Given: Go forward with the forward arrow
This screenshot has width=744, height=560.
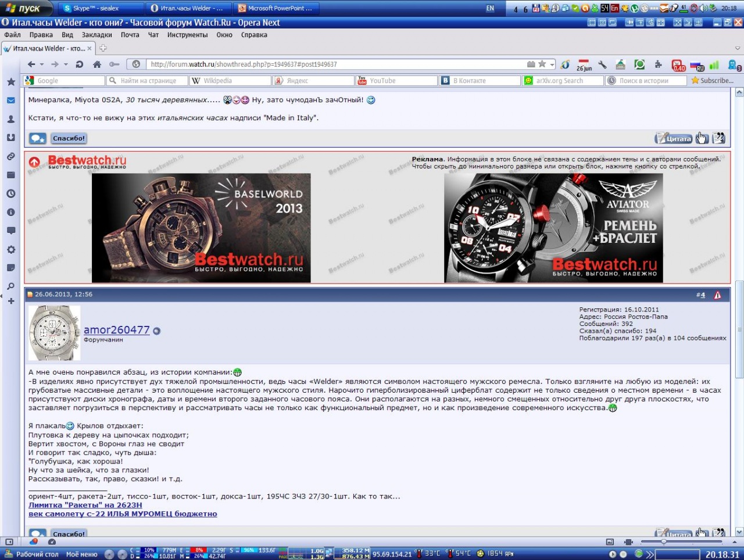Looking at the screenshot, I should 55,64.
